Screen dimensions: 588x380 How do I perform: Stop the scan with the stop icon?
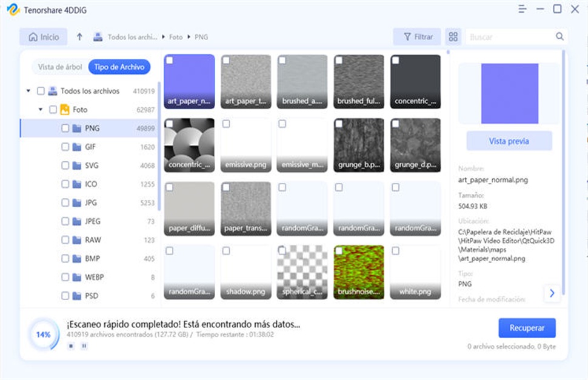click(71, 346)
